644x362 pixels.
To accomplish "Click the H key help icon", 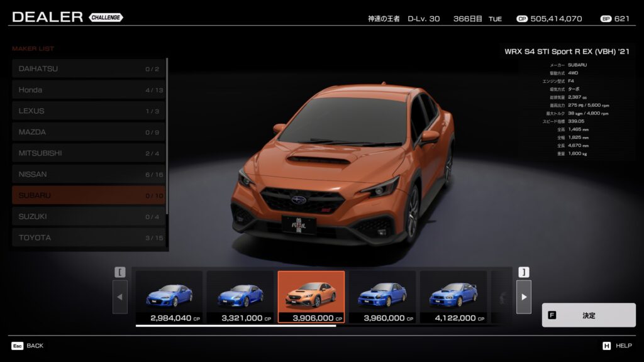I will coord(607,346).
